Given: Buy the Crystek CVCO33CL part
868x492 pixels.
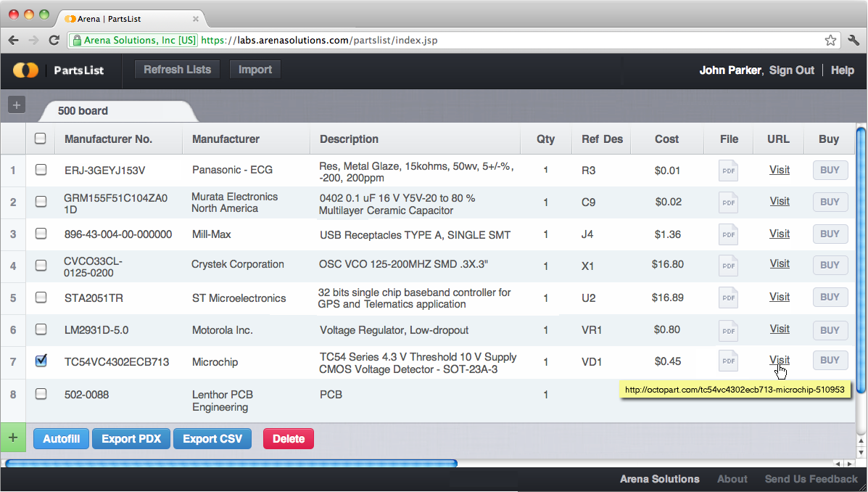Looking at the screenshot, I should [x=830, y=265].
